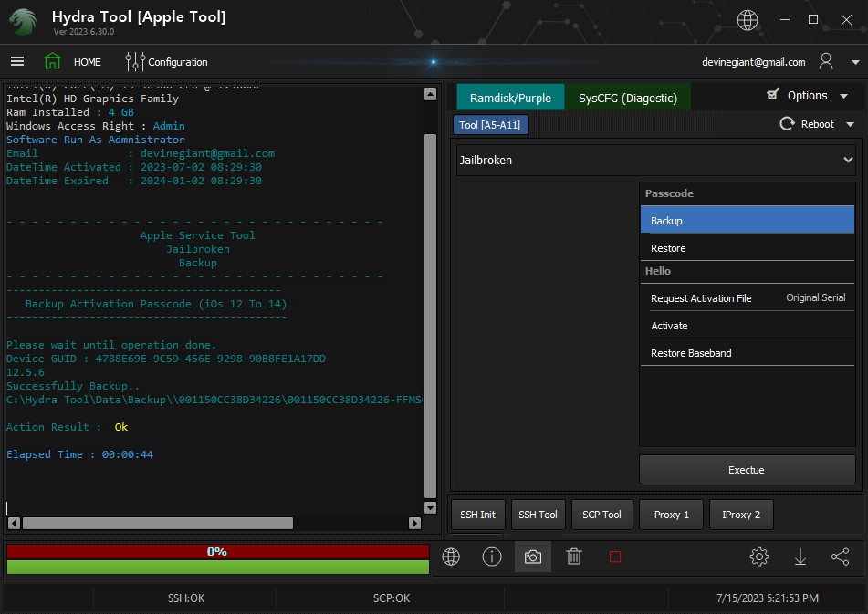Image resolution: width=868 pixels, height=614 pixels.
Task: Click the red stop square icon
Action: coord(615,557)
